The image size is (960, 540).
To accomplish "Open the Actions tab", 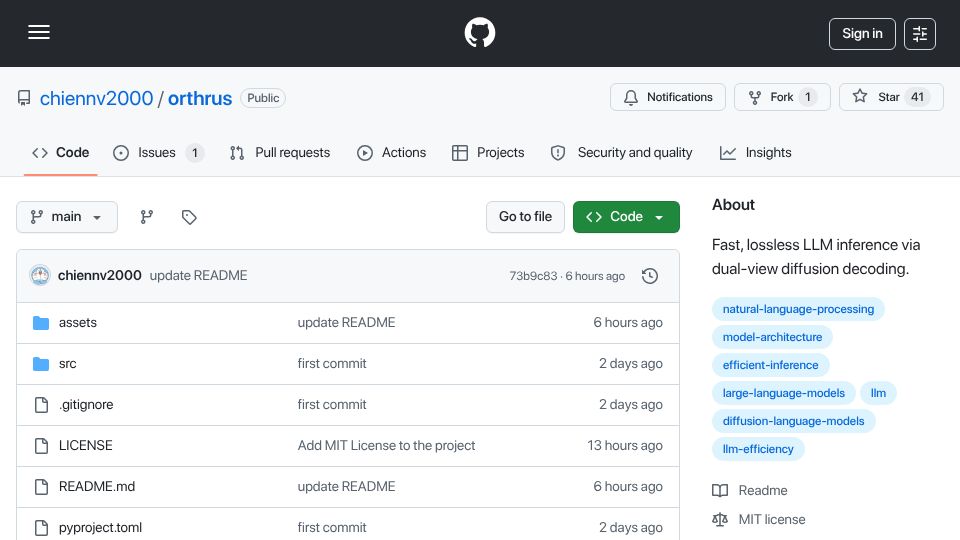I will (391, 152).
